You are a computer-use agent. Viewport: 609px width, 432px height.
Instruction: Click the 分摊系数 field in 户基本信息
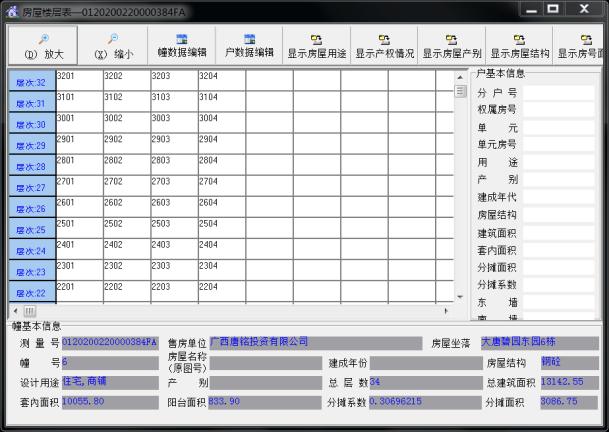click(559, 285)
